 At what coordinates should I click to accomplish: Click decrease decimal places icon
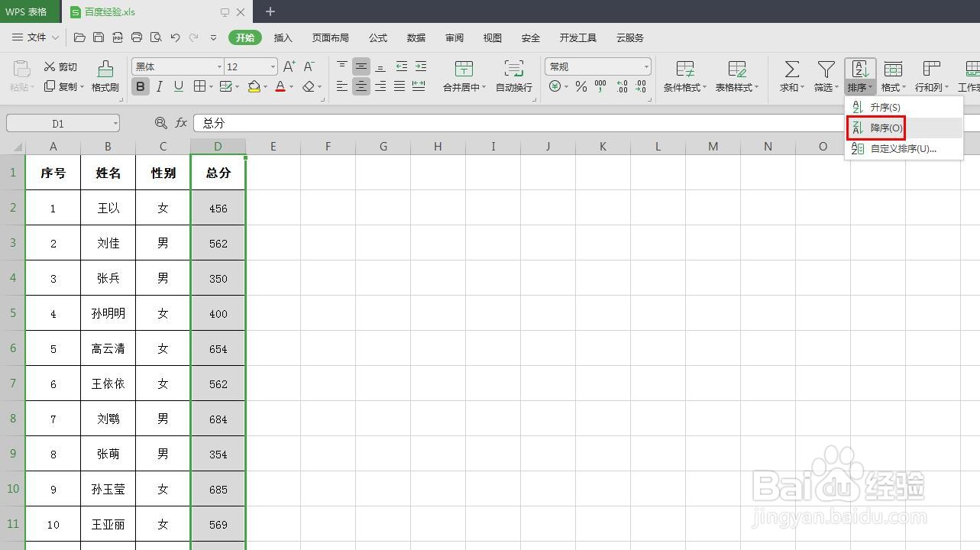pyautogui.click(x=641, y=86)
